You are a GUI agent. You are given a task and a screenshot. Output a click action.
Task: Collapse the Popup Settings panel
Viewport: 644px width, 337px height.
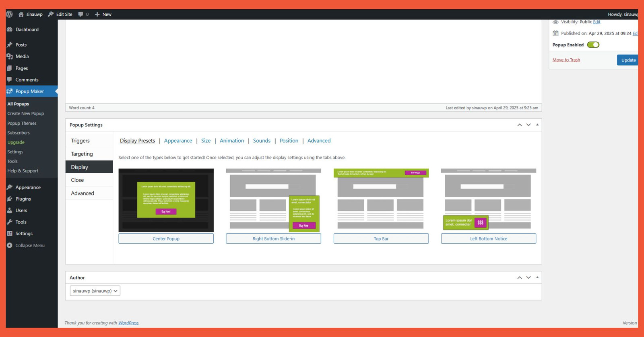537,125
